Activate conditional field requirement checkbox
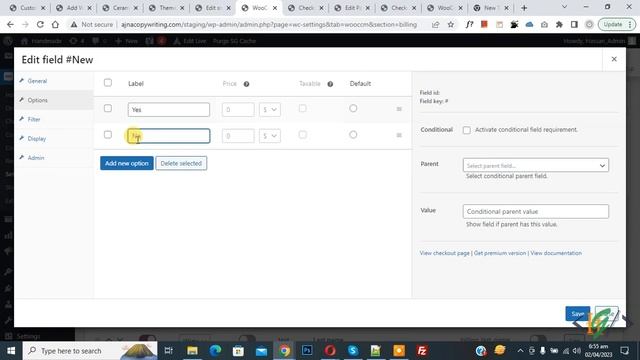Screen dimensions: 640x360 click(x=467, y=130)
